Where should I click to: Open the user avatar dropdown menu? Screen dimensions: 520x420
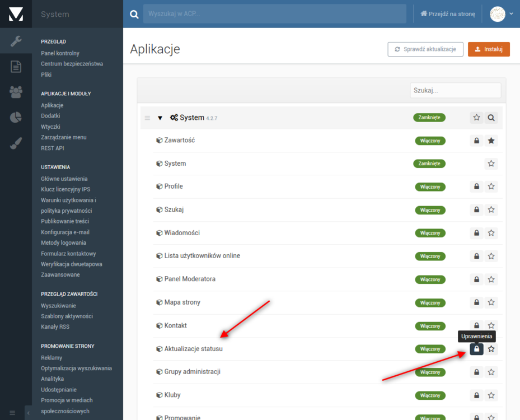tap(502, 14)
